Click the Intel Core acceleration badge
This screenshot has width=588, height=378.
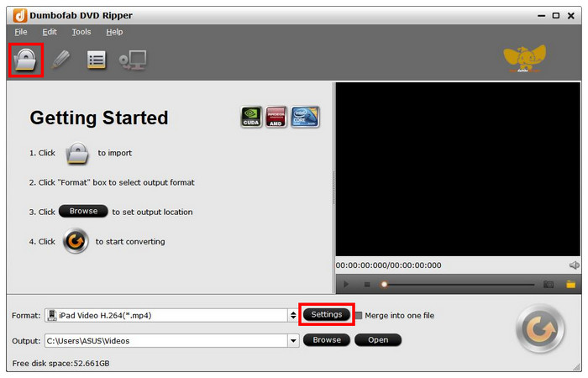(x=305, y=117)
